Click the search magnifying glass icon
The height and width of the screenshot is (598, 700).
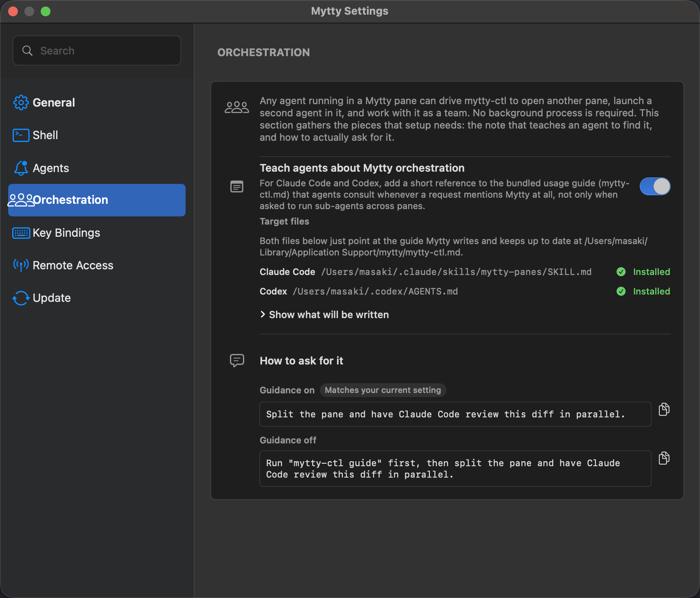point(27,50)
